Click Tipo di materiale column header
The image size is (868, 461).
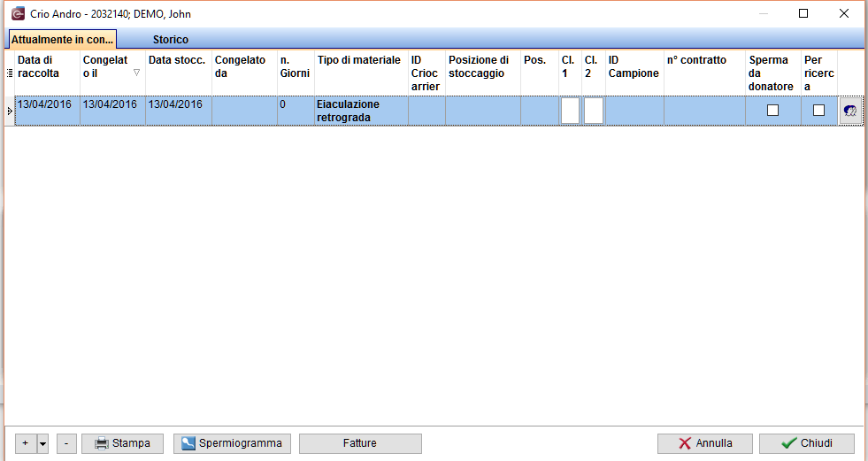point(361,73)
